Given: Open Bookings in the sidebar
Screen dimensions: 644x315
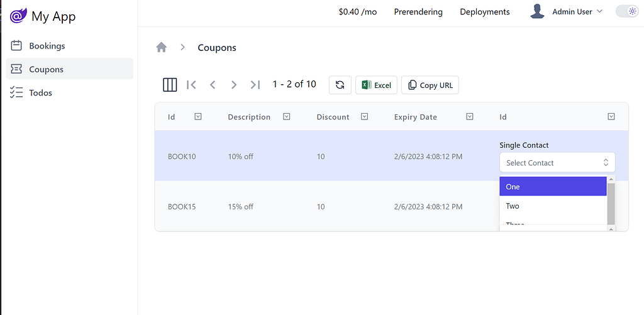Looking at the screenshot, I should pyautogui.click(x=47, y=46).
